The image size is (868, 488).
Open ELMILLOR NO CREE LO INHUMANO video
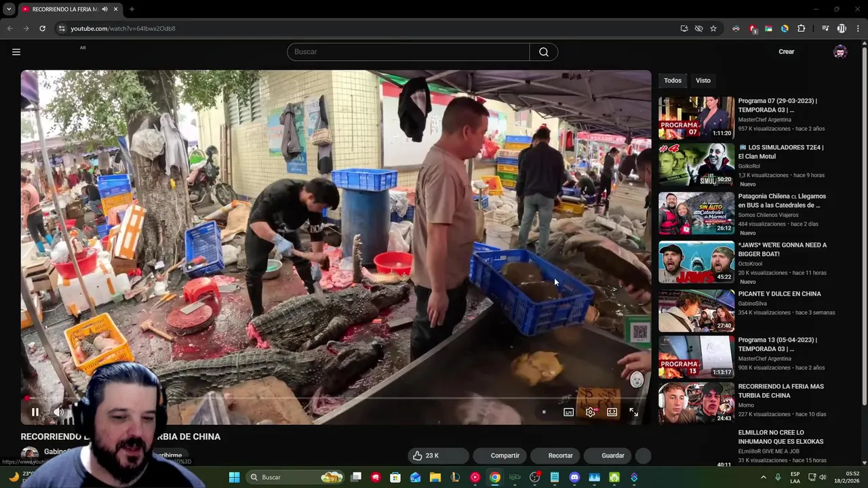[x=781, y=436]
